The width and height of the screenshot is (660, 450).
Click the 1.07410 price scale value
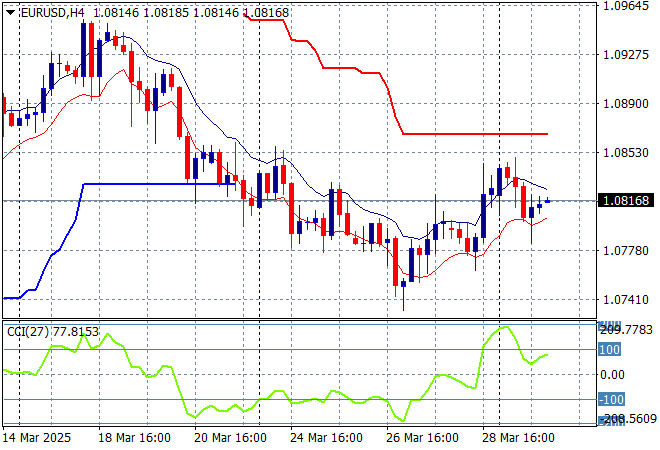coord(626,300)
